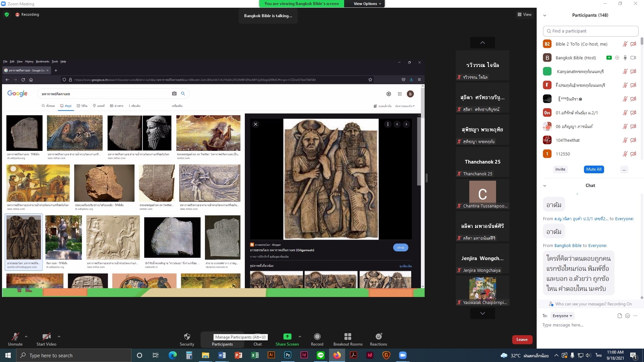Open PowerPoint from taskbar
The image size is (644, 362).
(x=238, y=355)
